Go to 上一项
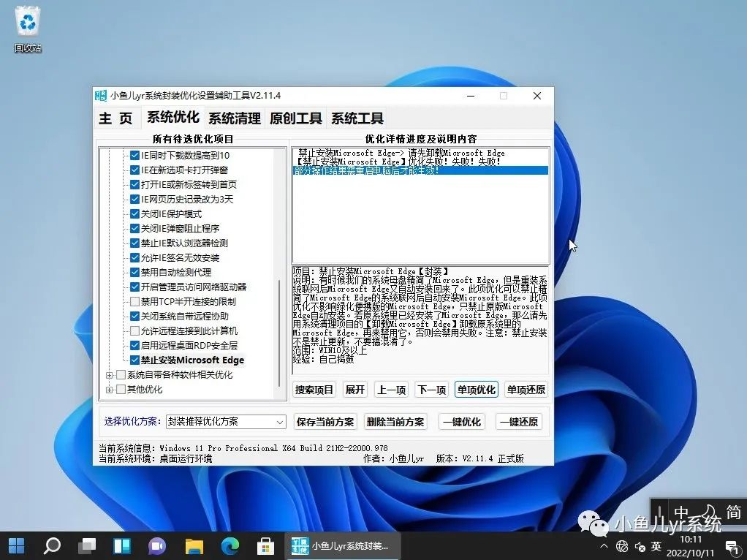747x560 pixels. (x=391, y=390)
